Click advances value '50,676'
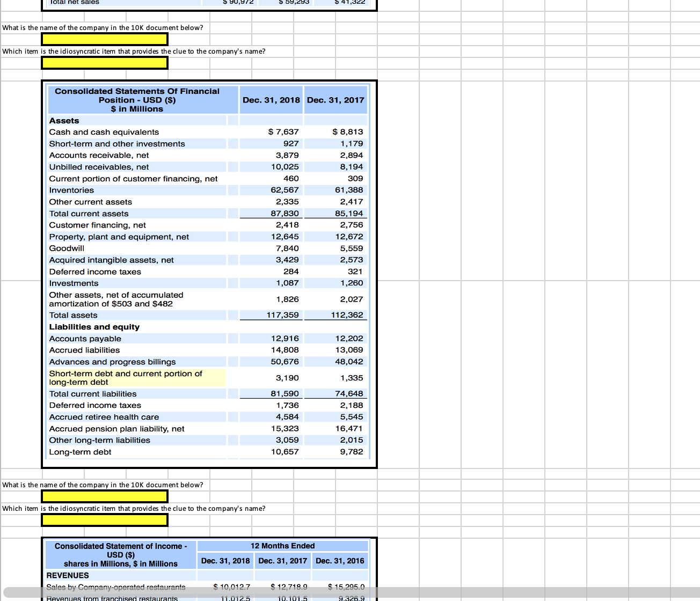700x601 pixels. click(285, 362)
